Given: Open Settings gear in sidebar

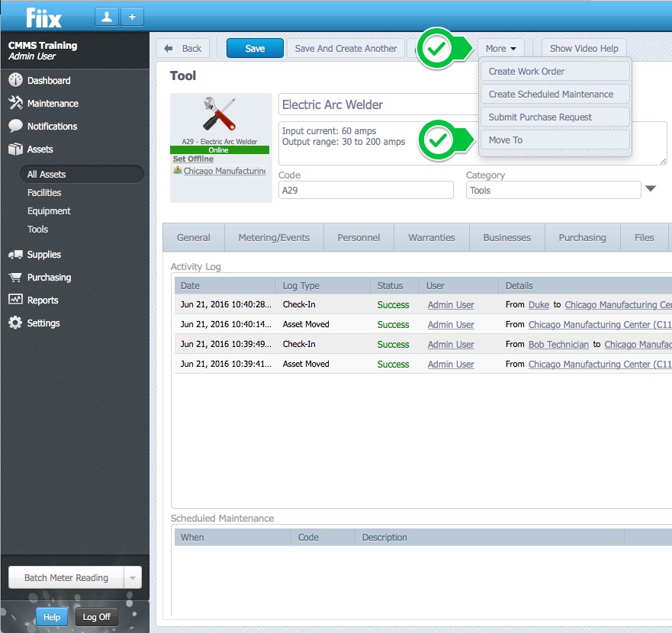Looking at the screenshot, I should pos(15,323).
